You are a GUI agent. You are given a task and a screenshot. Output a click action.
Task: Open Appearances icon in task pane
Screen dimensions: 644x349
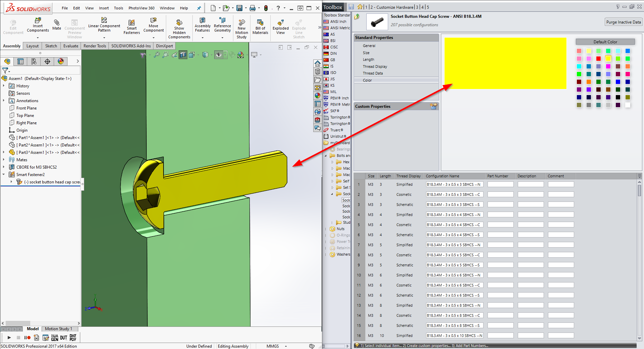pyautogui.click(x=317, y=96)
